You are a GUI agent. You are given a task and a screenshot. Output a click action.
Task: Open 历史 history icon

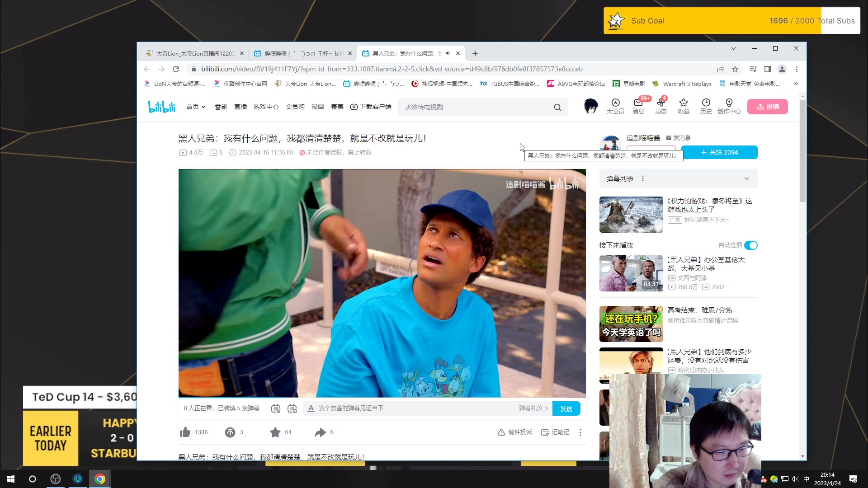coord(706,107)
